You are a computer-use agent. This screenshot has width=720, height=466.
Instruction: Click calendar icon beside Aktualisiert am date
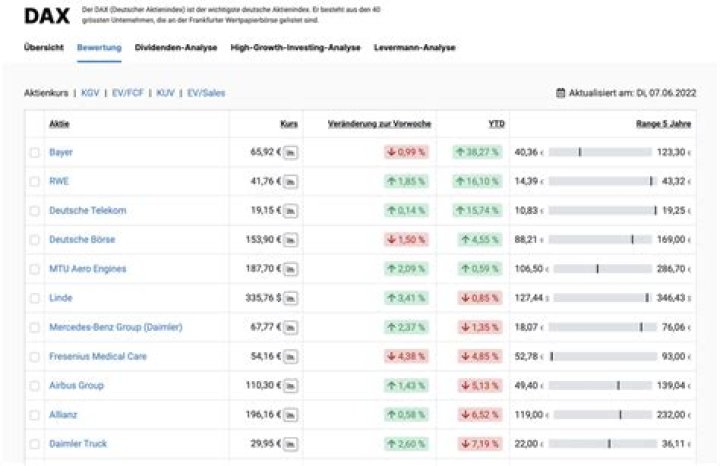[560, 93]
